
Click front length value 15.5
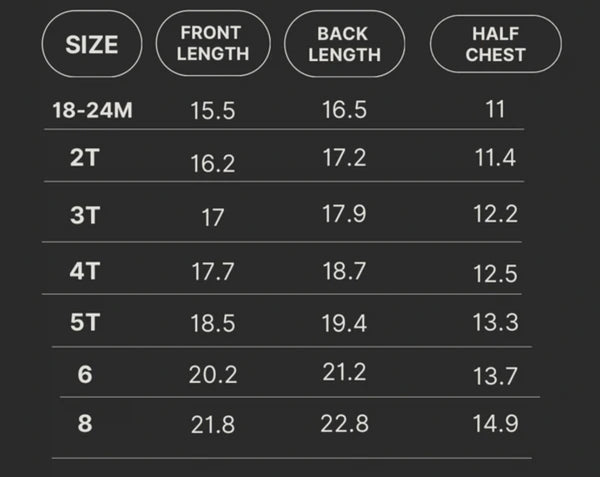click(213, 111)
